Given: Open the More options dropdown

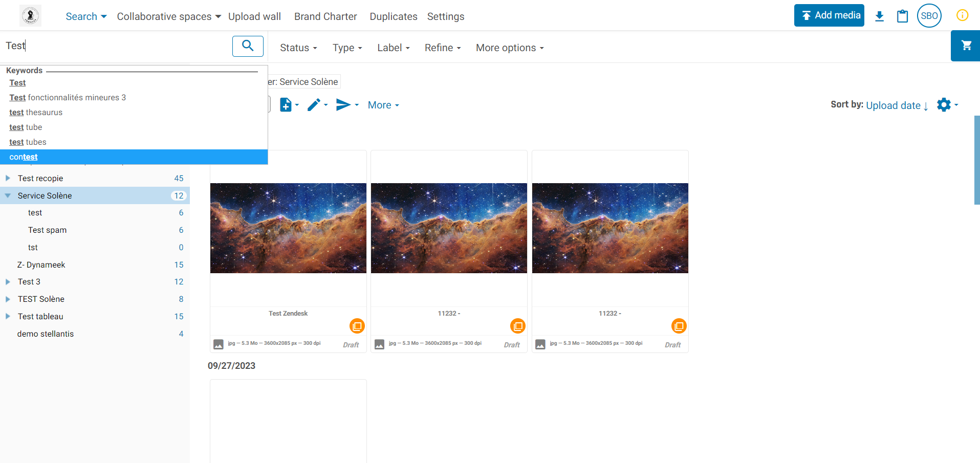Looking at the screenshot, I should tap(509, 48).
